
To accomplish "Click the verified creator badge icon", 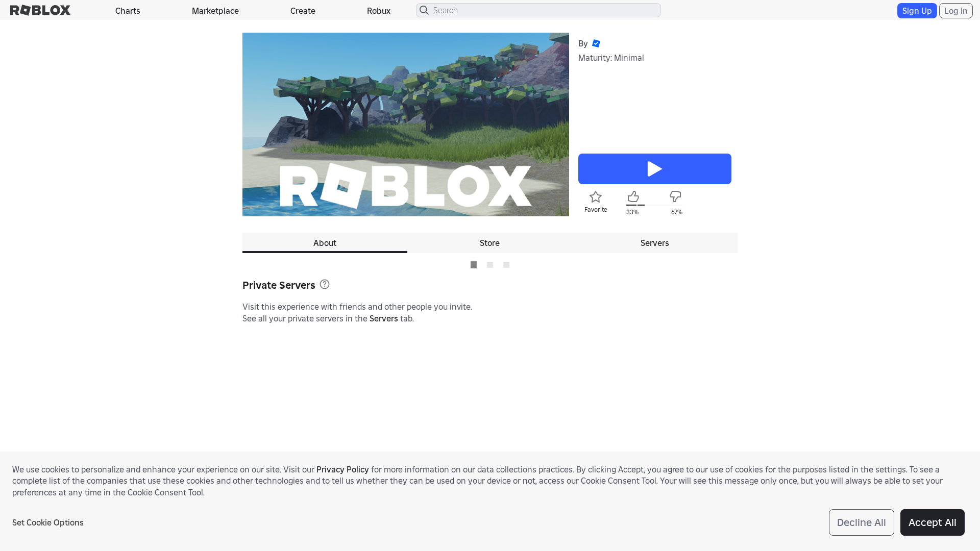I will tap(596, 43).
